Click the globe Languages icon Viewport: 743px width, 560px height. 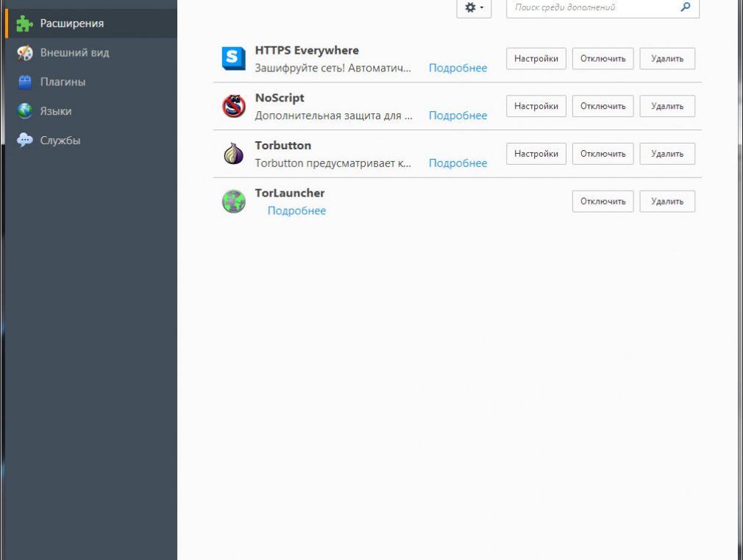(24, 111)
